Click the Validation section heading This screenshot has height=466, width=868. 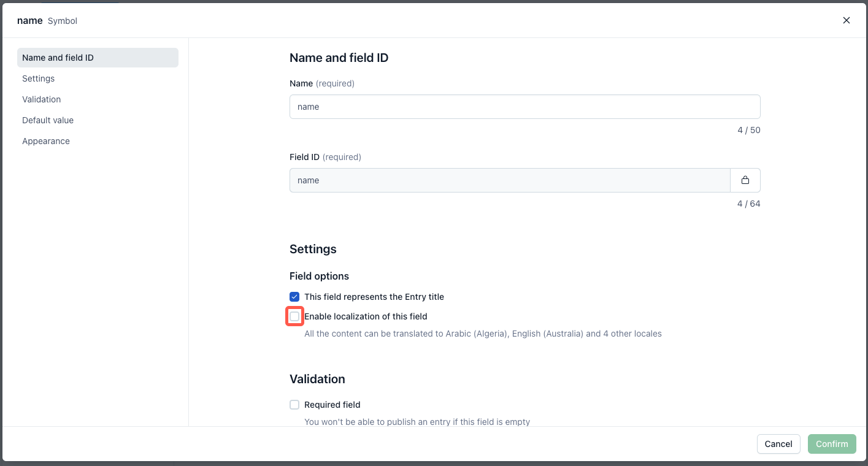(317, 379)
